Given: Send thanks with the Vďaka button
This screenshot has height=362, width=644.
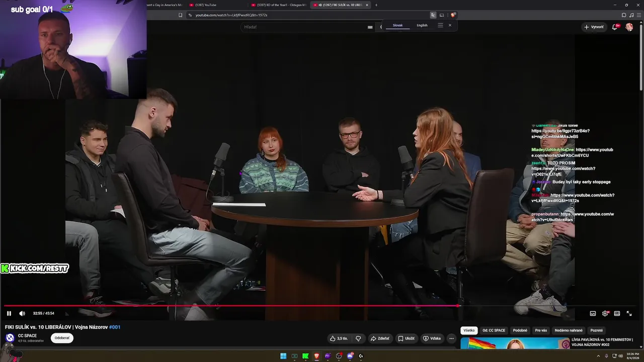Looking at the screenshot, I should click(432, 338).
